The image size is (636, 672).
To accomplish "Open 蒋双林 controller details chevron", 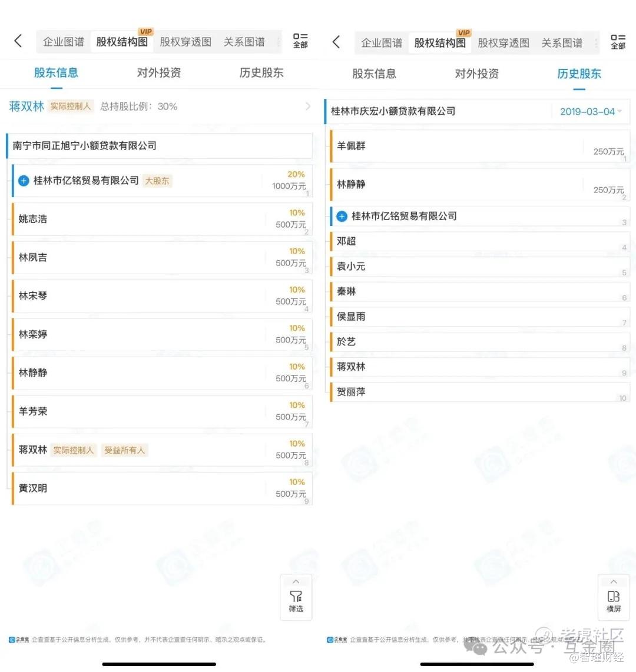I will [x=308, y=107].
